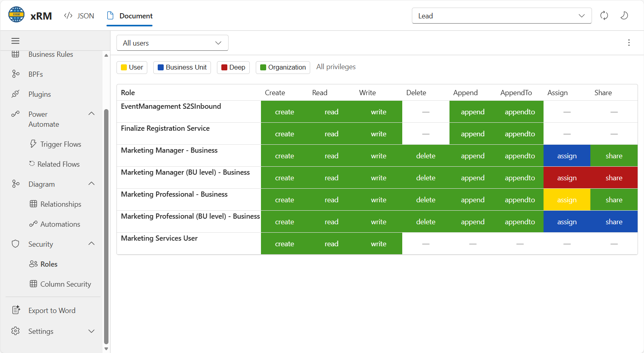Image resolution: width=644 pixels, height=353 pixels.
Task: Open Related Flows page
Action: [58, 164]
